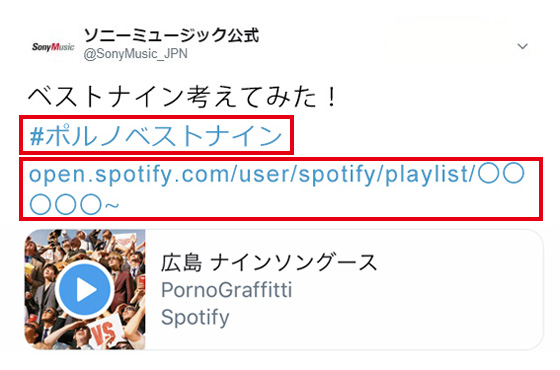Click the Sony Music profile logo

(x=53, y=47)
